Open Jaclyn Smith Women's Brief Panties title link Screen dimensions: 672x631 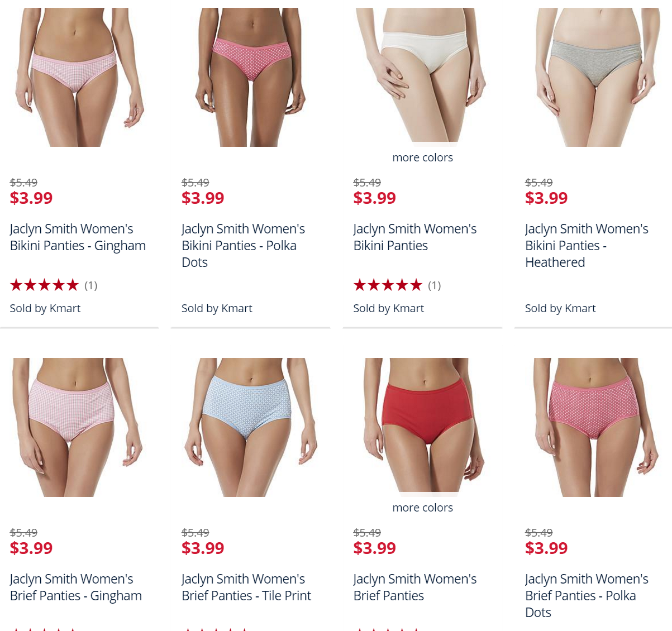[414, 587]
